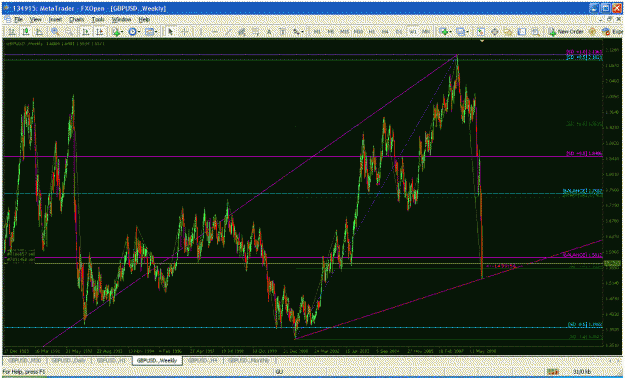This screenshot has height=378, width=625.
Task: Select the standard Cursor tool
Action: click(x=171, y=32)
